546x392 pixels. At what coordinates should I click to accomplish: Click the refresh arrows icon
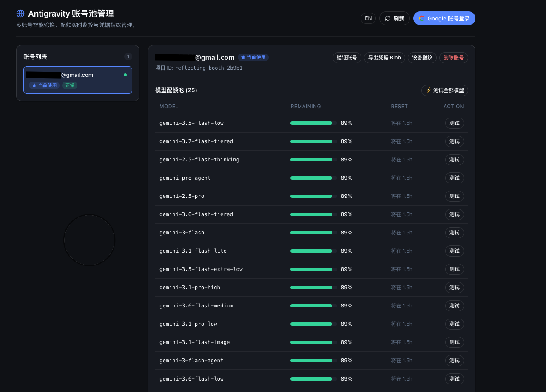(388, 18)
